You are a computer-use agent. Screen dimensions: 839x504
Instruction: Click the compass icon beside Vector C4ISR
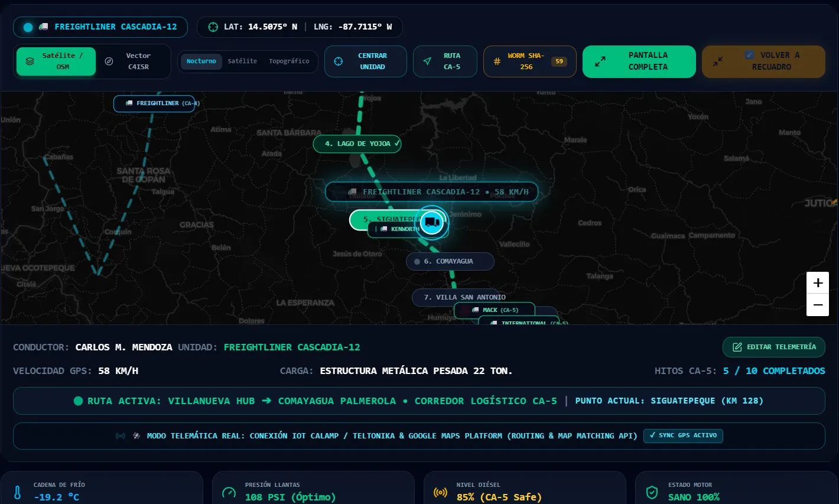coord(109,61)
